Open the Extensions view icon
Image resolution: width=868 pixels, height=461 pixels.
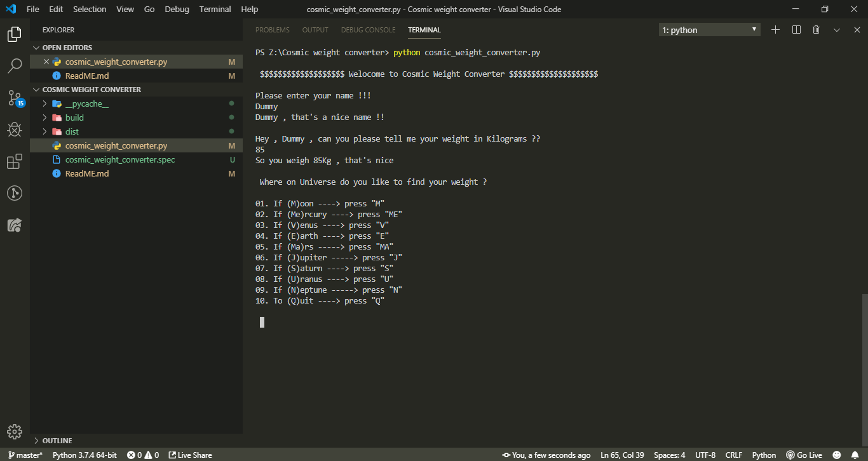point(15,161)
